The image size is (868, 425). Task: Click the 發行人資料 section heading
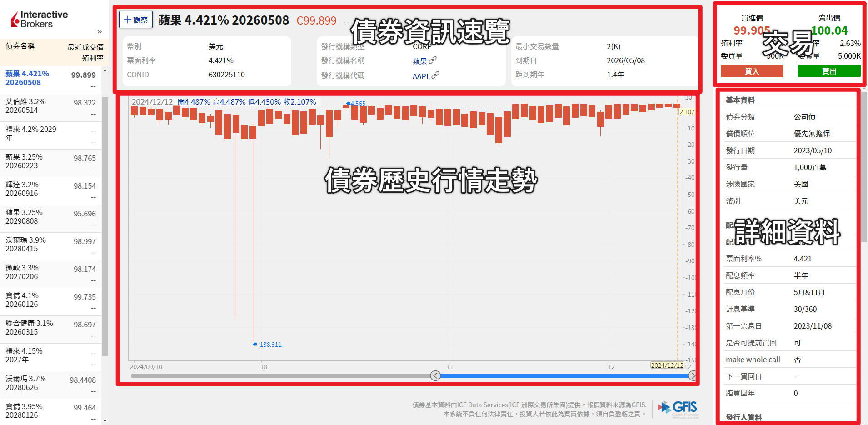click(x=744, y=417)
